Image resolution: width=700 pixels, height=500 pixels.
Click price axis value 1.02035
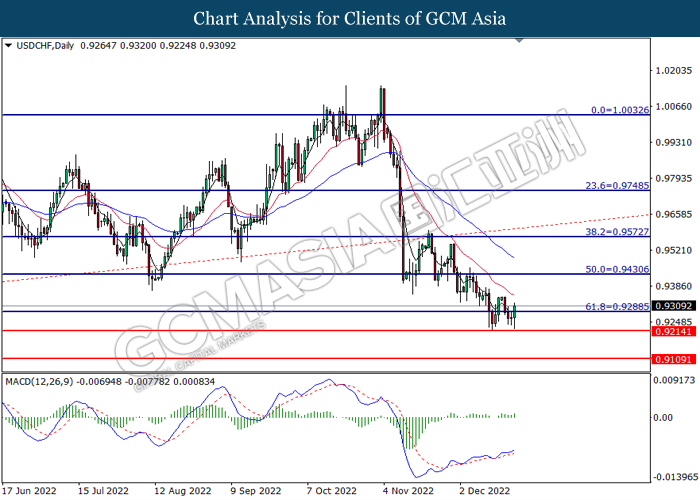674,71
